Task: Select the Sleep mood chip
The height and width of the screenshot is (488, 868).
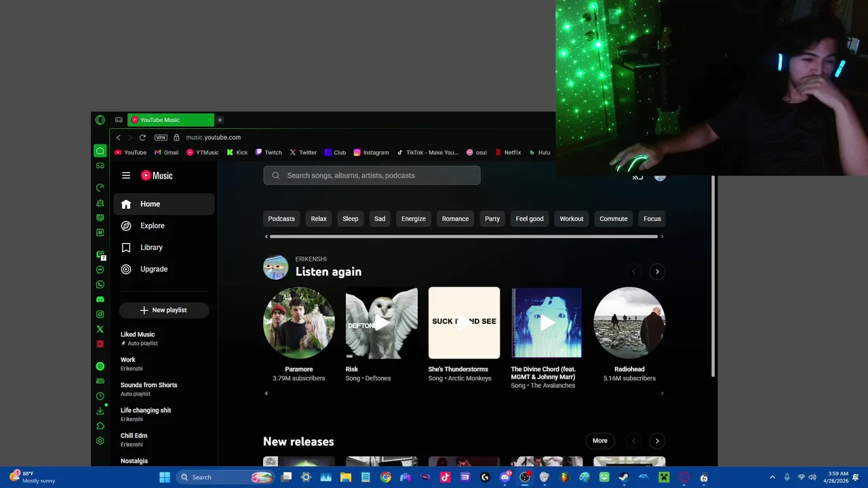Action: (x=351, y=219)
